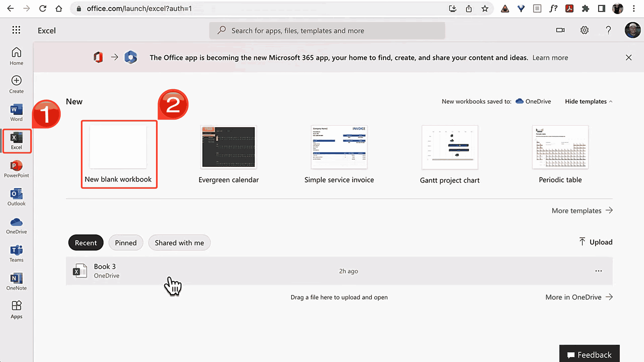Open the Periodic table template
The height and width of the screenshot is (362, 644).
pos(560,155)
